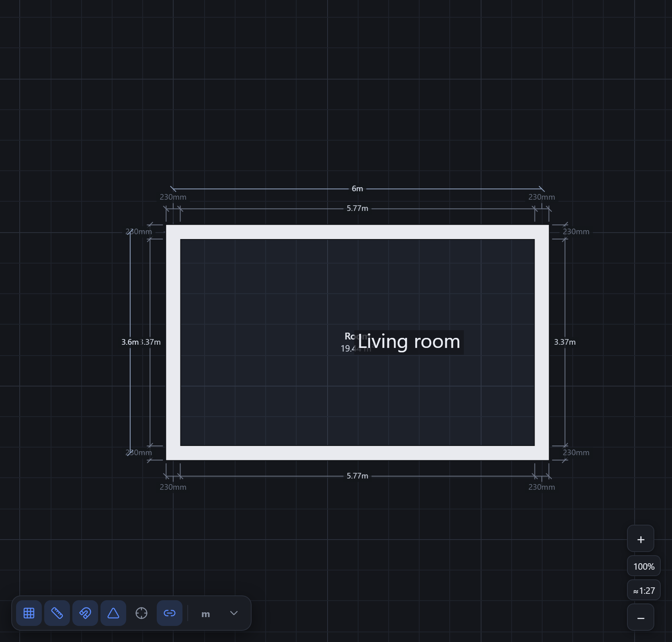Expand the units dropdown chevron
672x642 pixels.
pos(234,613)
